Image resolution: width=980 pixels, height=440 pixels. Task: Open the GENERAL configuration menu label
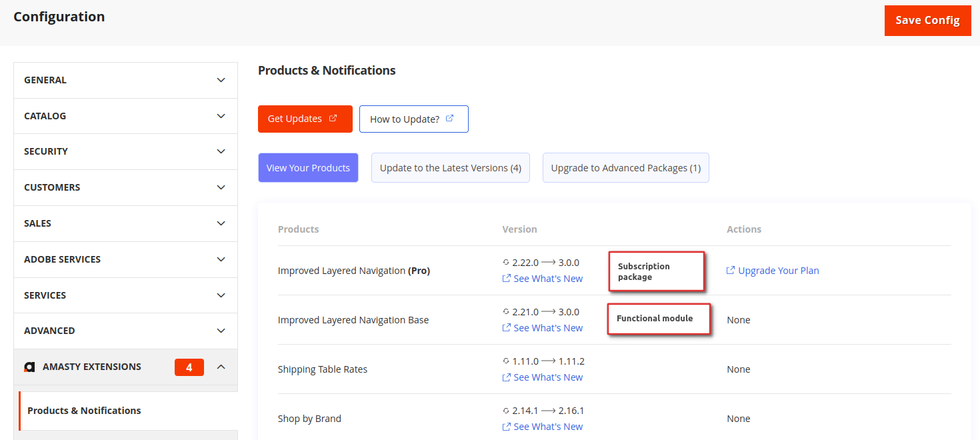[x=45, y=80]
